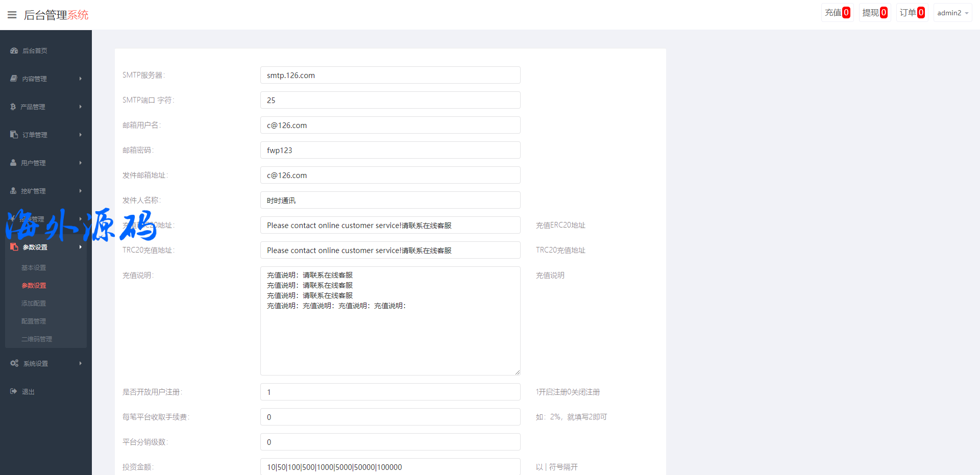The height and width of the screenshot is (475, 980).
Task: Expand the 挖矿管理 submenu arrow
Action: coord(80,191)
